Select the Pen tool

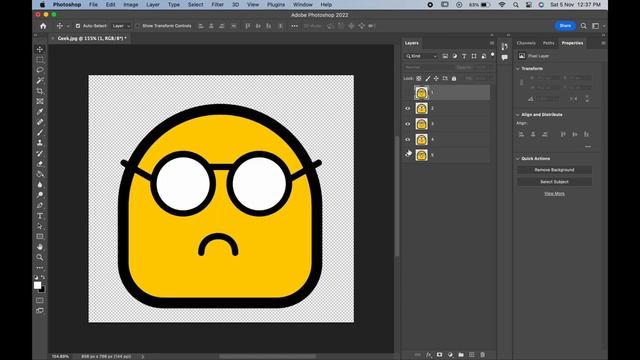40,205
